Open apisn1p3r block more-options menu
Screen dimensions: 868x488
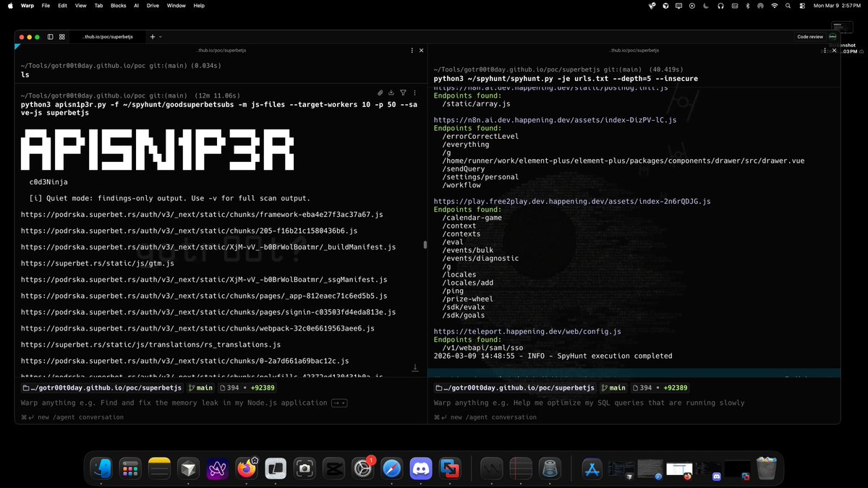tap(414, 93)
